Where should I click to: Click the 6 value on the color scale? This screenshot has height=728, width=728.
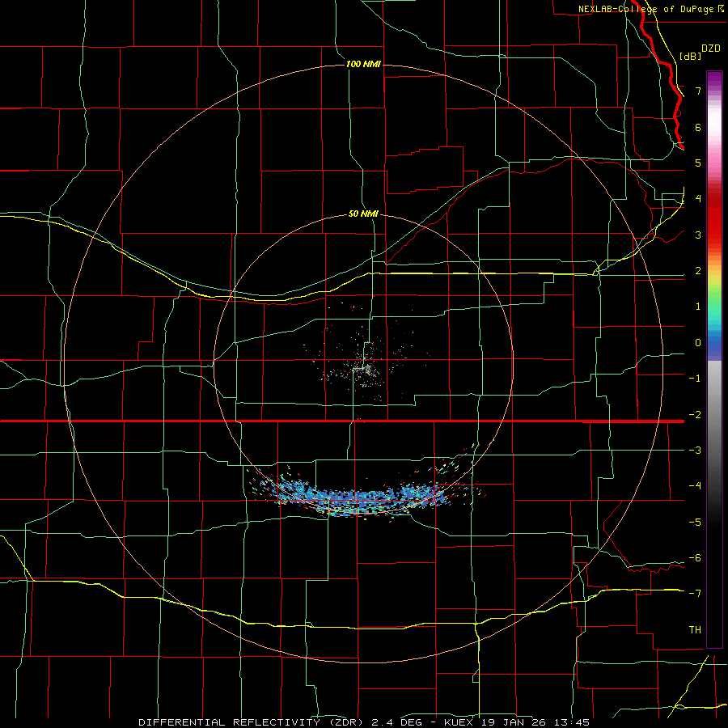coord(698,127)
